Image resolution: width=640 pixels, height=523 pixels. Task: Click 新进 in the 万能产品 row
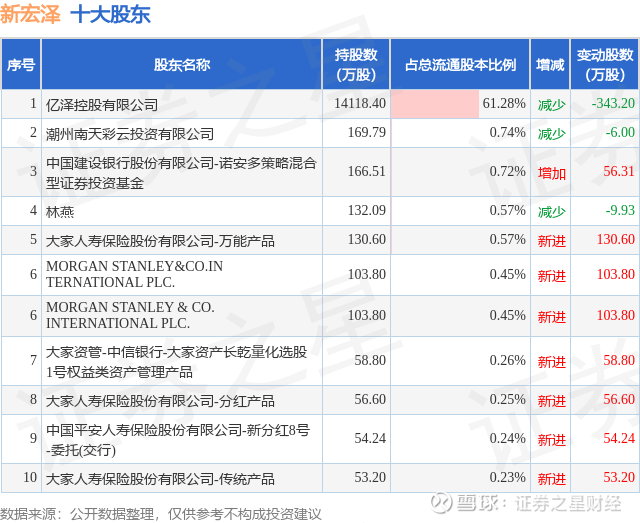tap(551, 241)
